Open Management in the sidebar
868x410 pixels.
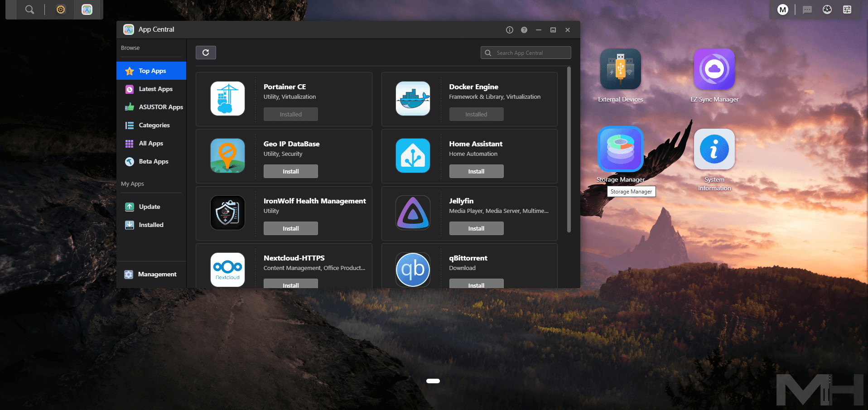(x=151, y=274)
